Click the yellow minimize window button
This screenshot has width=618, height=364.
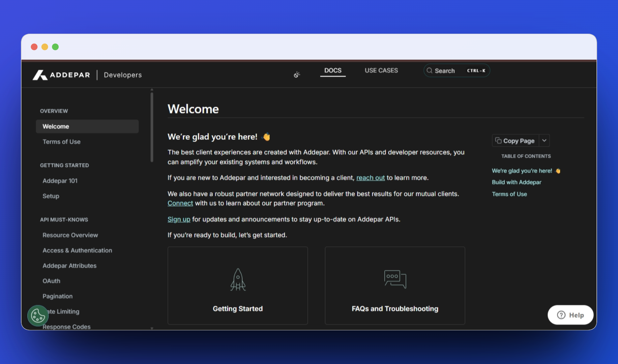[x=45, y=47]
